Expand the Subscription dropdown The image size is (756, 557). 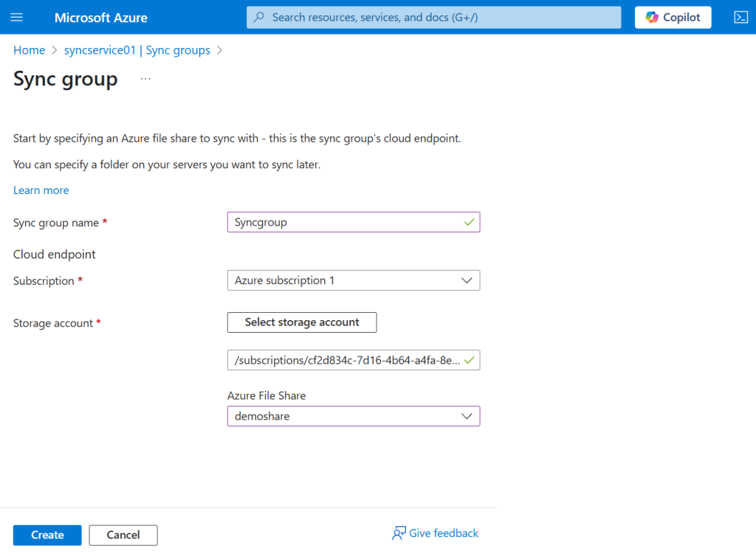(354, 280)
